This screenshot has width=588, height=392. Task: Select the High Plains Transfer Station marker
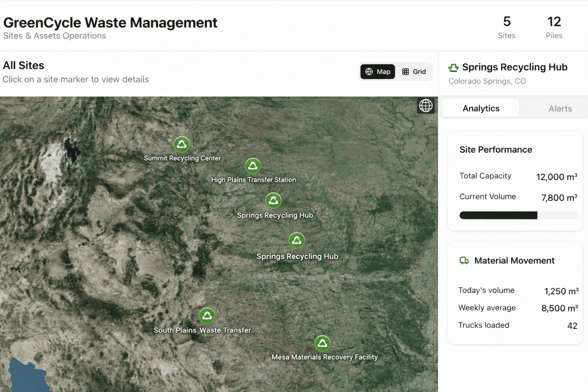click(253, 166)
